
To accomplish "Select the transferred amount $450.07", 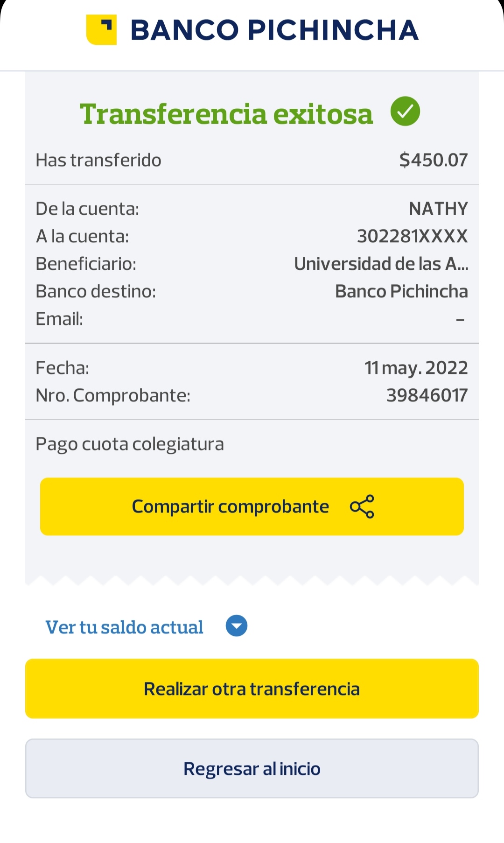I will click(434, 160).
